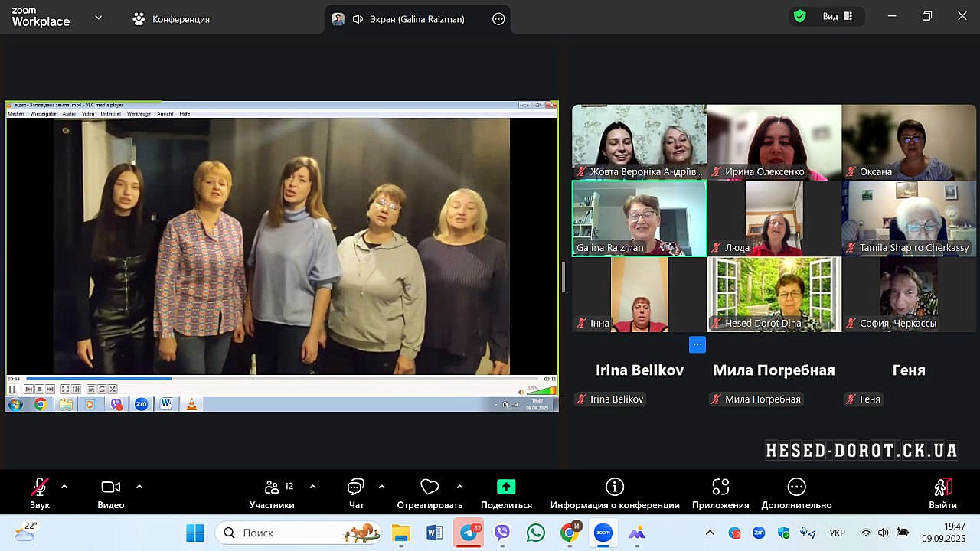Open the Participants panel icon
This screenshot has height=551, width=980.
(x=272, y=487)
